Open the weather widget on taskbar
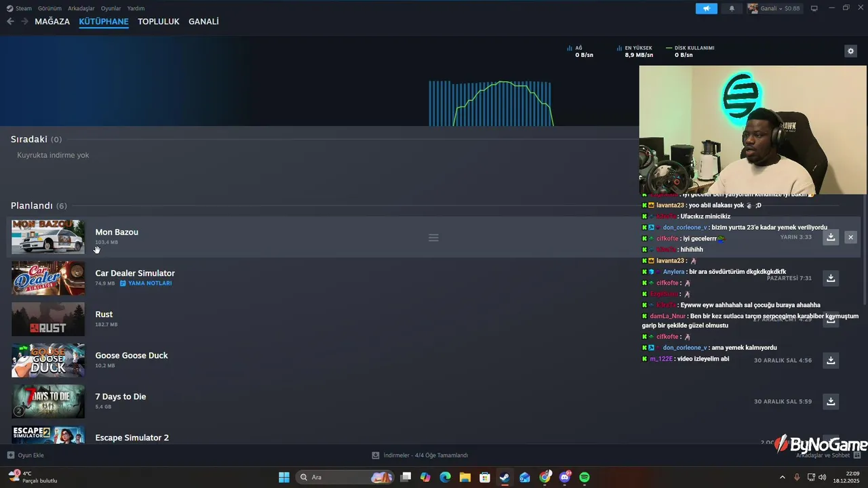868x488 pixels. (x=33, y=477)
